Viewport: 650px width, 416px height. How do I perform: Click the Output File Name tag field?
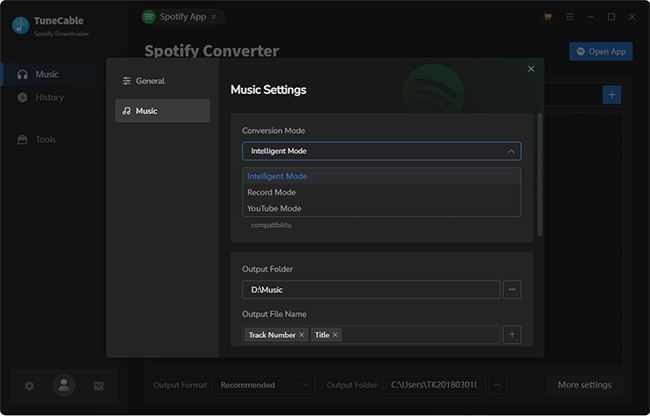(371, 335)
